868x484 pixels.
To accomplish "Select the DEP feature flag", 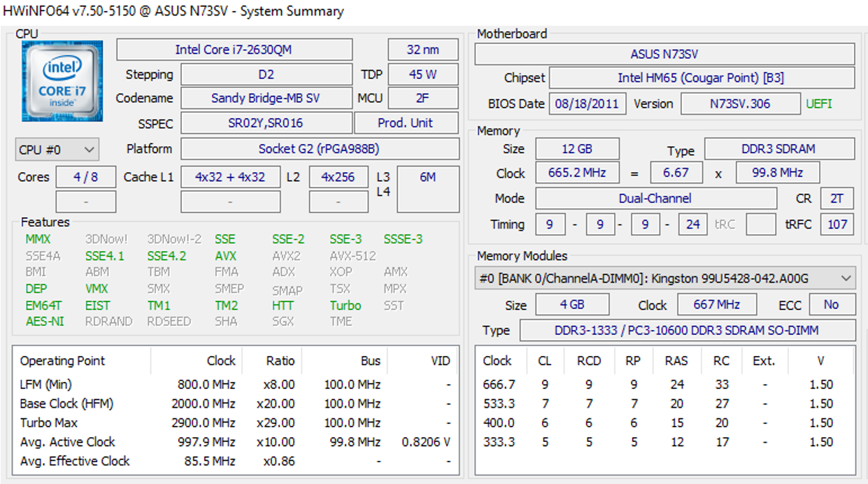I will click(36, 289).
